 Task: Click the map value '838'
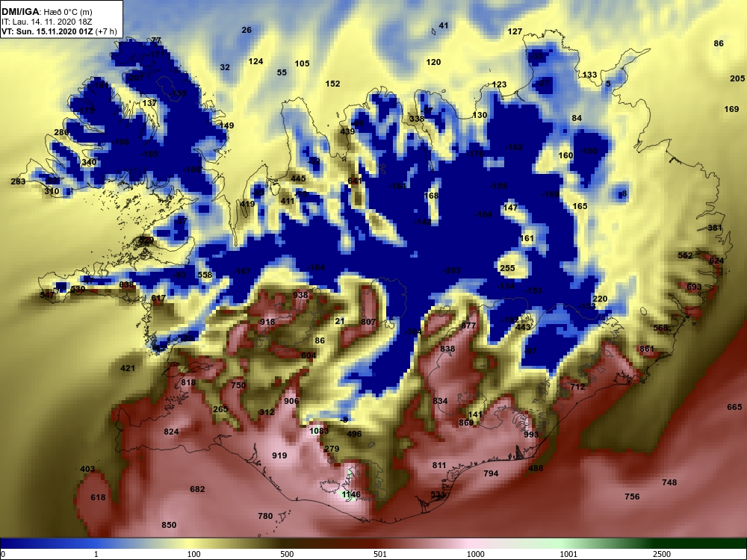click(x=447, y=349)
